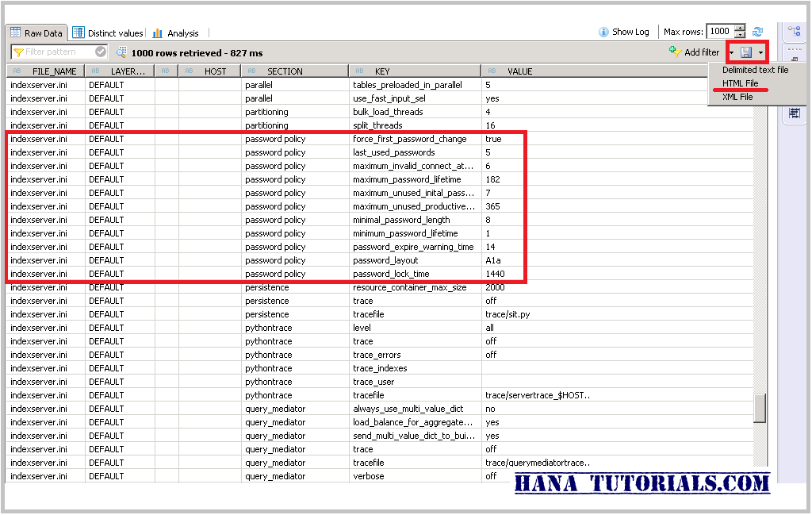Click the green plus on Add filter icon
Screen dimensions: 812x515
[673, 51]
